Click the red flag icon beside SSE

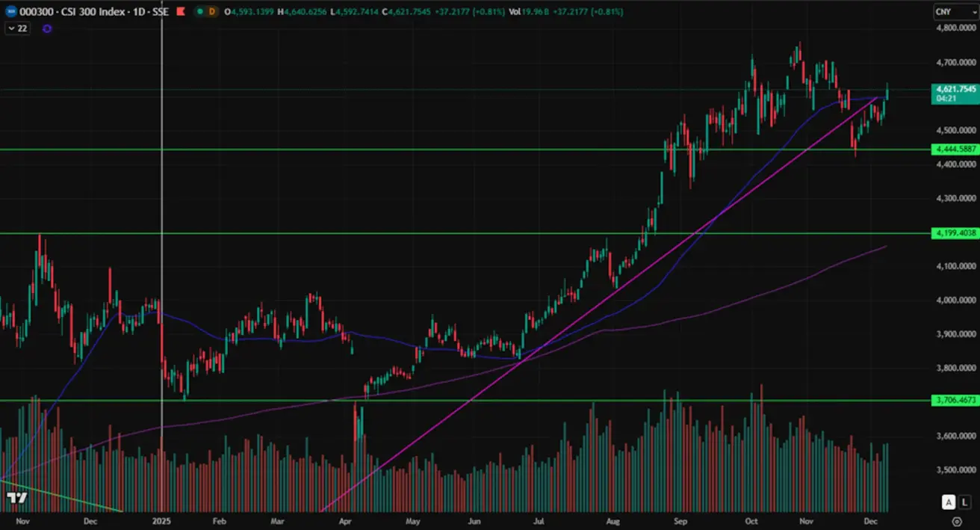click(180, 12)
